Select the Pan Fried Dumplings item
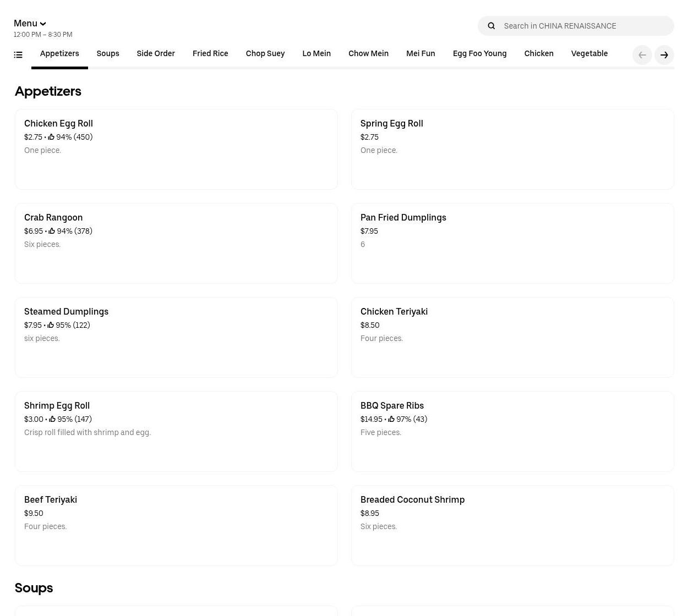This screenshot has width=688, height=616. coord(512,243)
